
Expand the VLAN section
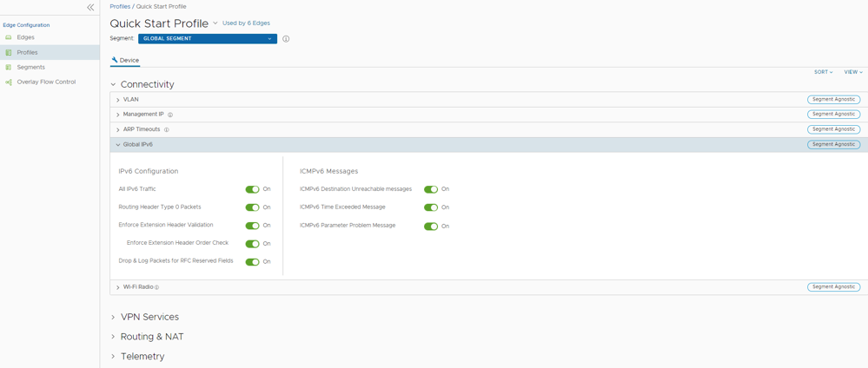(118, 100)
